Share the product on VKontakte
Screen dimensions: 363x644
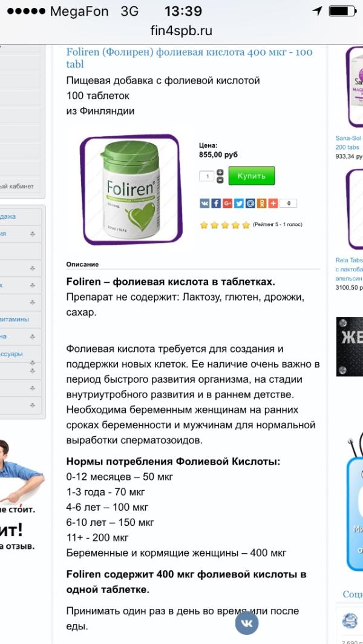point(204,203)
